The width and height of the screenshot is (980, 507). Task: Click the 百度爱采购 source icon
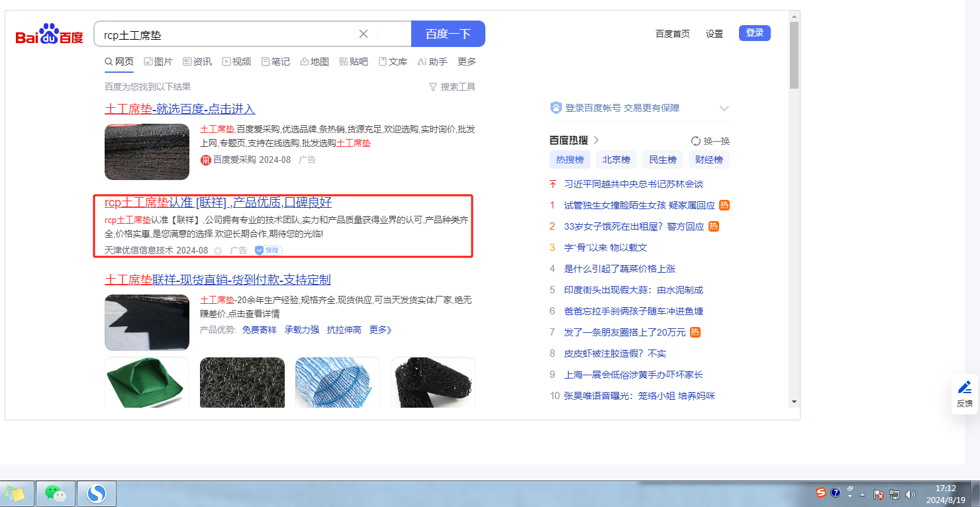click(x=206, y=160)
